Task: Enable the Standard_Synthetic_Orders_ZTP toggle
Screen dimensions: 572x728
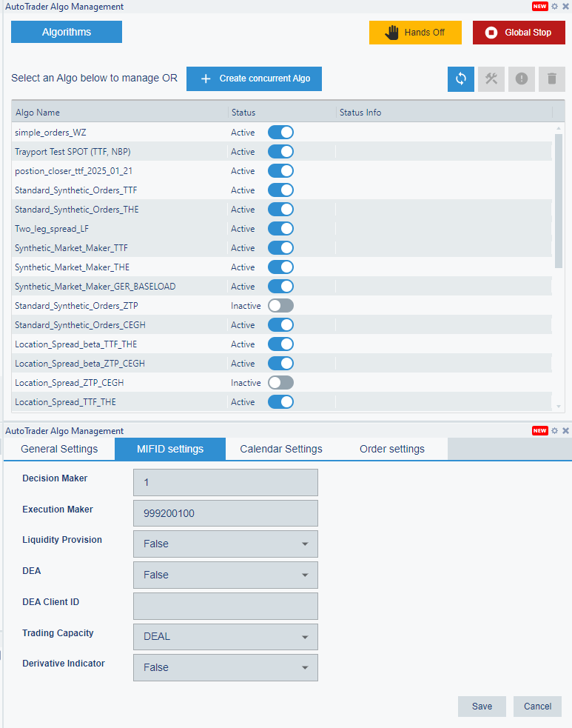Action: 280,306
